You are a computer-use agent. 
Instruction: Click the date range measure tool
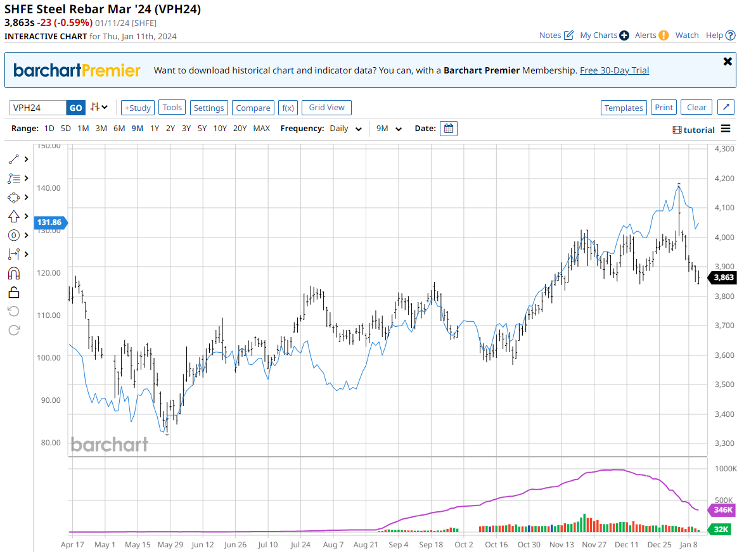[14, 255]
